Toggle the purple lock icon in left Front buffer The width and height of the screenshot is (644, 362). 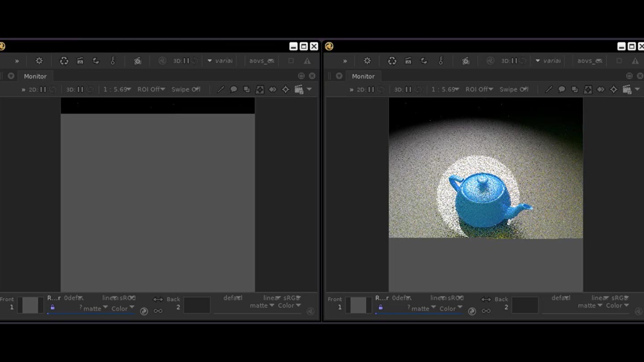point(53,307)
